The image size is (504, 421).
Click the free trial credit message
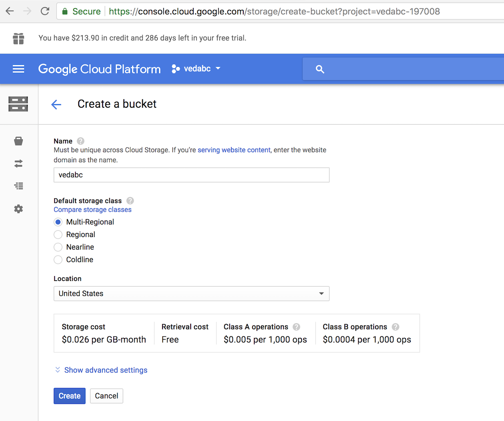click(x=142, y=38)
